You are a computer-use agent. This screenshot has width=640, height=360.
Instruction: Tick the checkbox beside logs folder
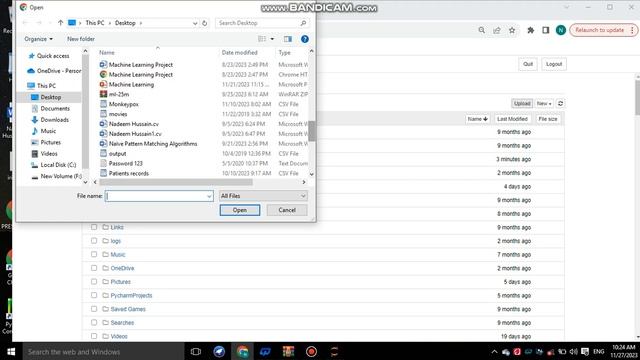point(94,241)
